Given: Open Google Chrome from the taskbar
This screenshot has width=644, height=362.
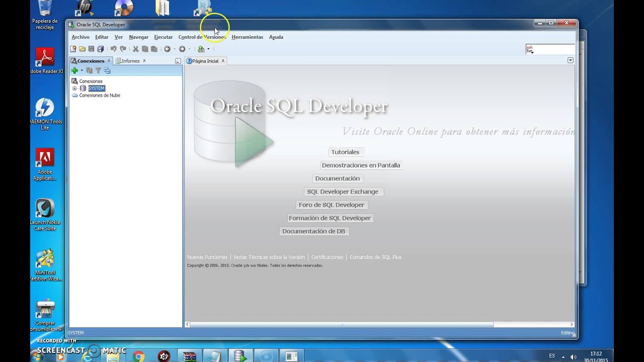Looking at the screenshot, I should [x=139, y=356].
